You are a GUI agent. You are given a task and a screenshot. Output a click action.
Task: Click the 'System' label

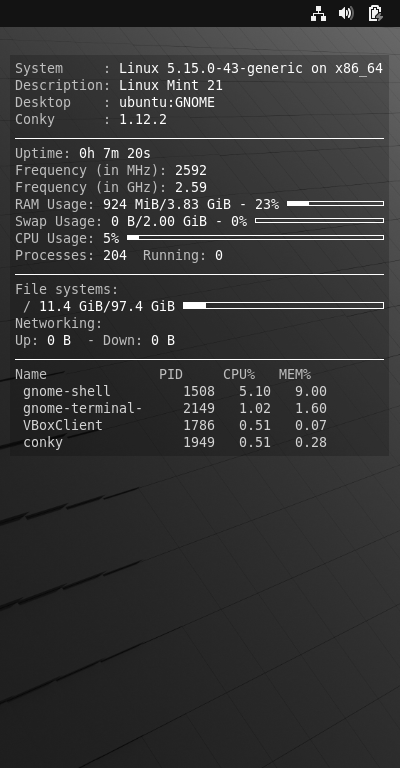pos(39,69)
